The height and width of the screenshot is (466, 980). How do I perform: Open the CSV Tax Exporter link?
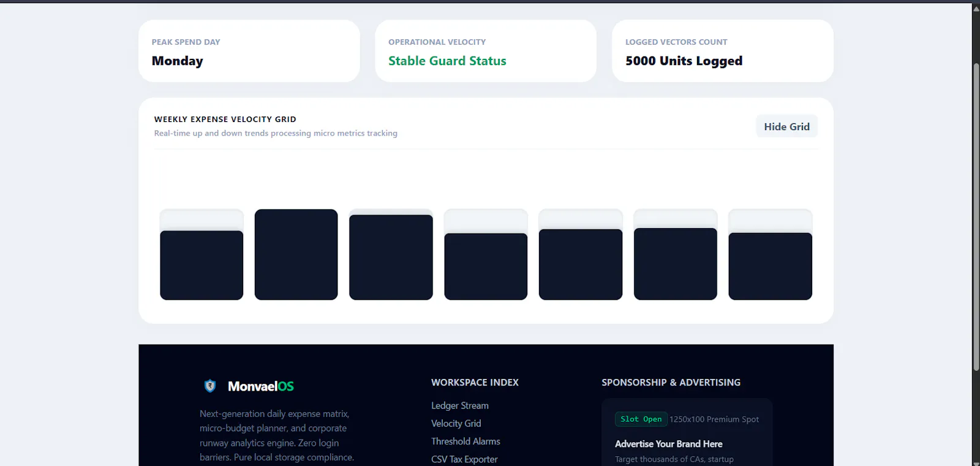(x=464, y=459)
